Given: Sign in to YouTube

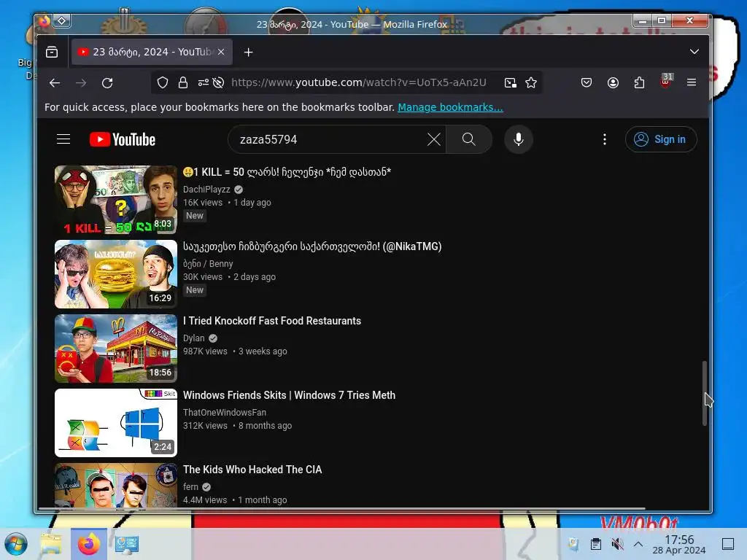Looking at the screenshot, I should pyautogui.click(x=661, y=139).
